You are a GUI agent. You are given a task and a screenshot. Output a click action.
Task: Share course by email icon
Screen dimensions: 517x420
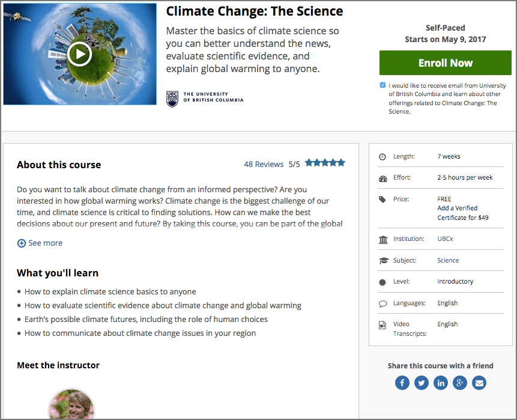(x=479, y=383)
